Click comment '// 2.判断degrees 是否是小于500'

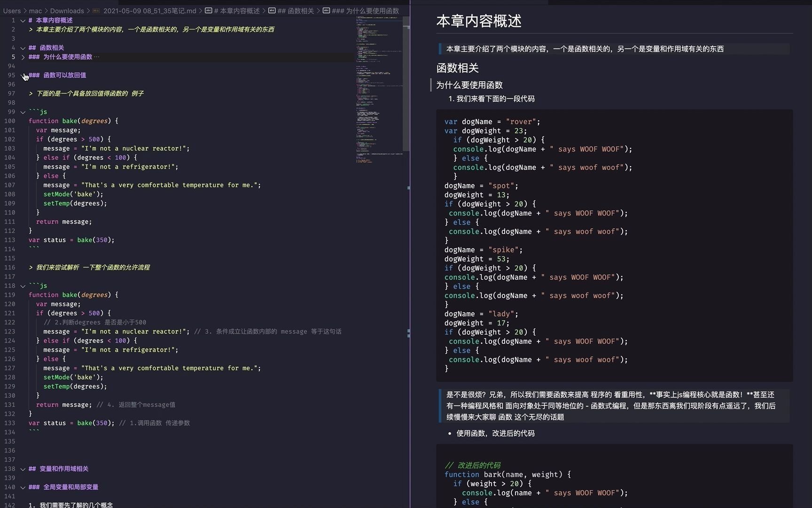click(x=95, y=323)
